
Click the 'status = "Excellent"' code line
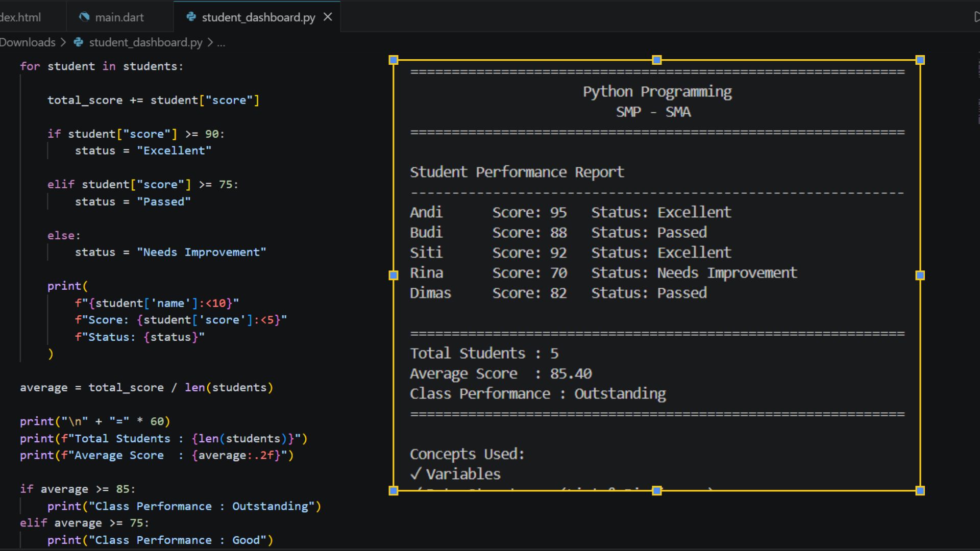(143, 151)
